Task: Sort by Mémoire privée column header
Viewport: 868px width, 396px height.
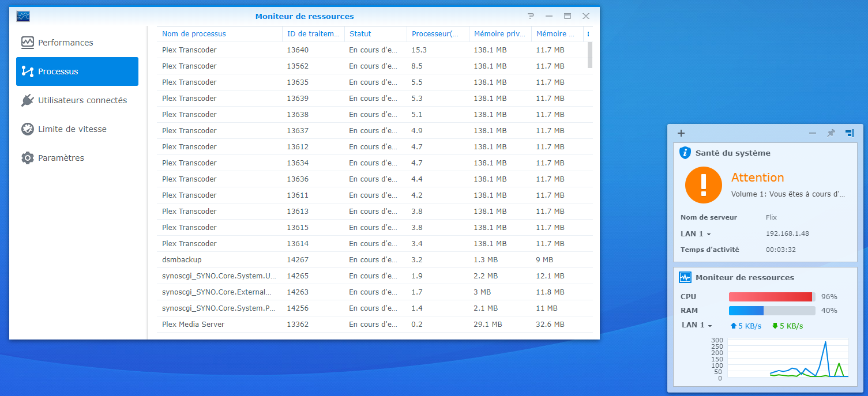Action: tap(500, 34)
